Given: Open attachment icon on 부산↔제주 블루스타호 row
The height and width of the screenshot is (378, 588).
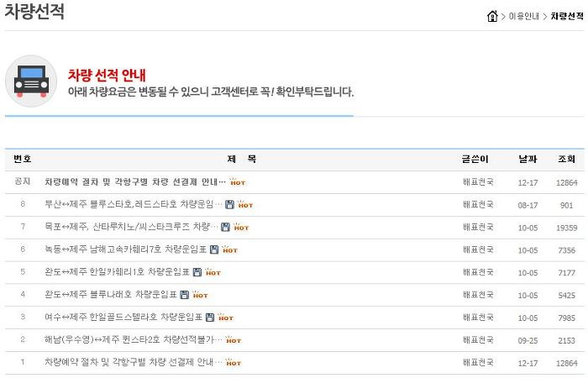Looking at the screenshot, I should [x=229, y=205].
